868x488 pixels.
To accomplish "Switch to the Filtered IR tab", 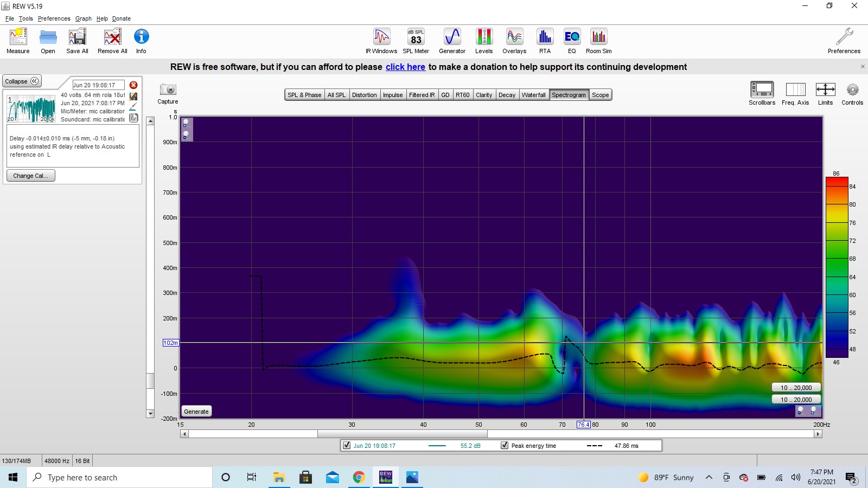I will tap(422, 95).
